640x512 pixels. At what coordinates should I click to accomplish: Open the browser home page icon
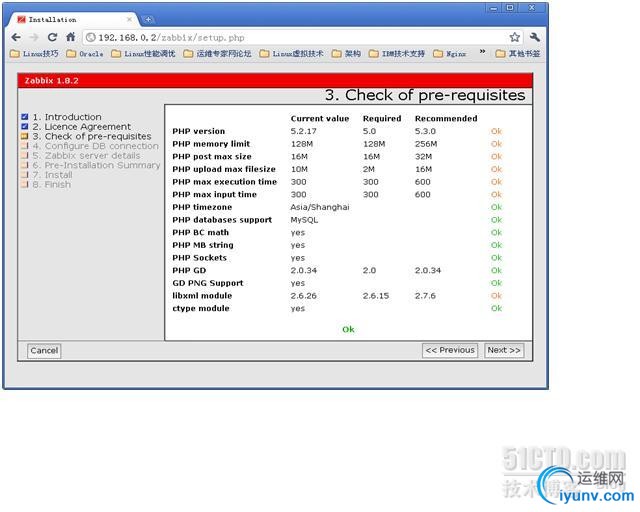pyautogui.click(x=71, y=37)
